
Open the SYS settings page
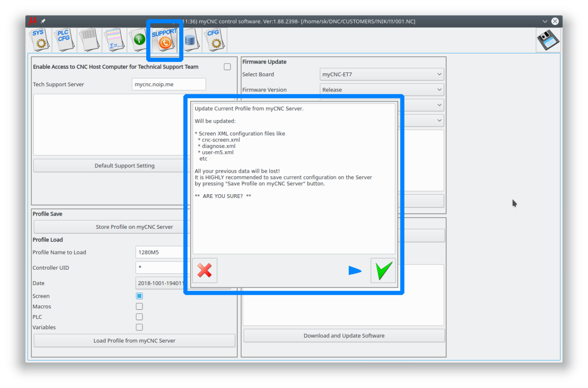pyautogui.click(x=40, y=40)
